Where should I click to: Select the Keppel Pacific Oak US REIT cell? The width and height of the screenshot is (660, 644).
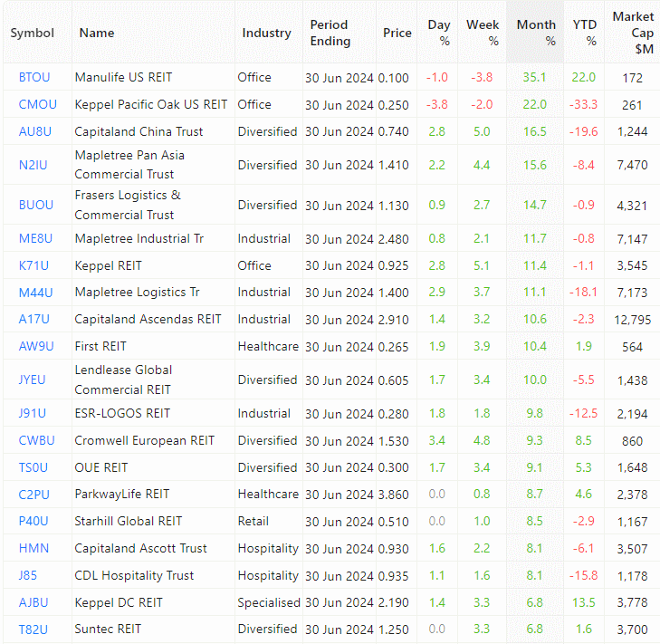coord(150,104)
